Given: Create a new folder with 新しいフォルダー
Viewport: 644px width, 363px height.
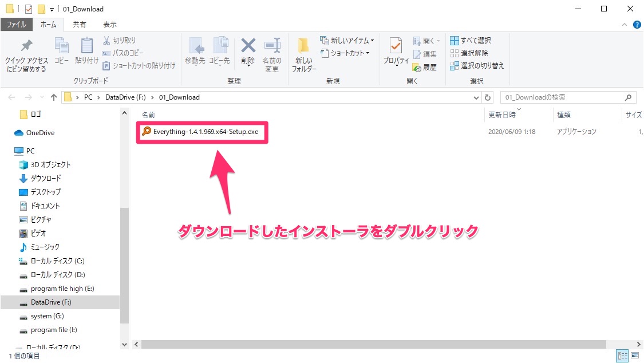Looking at the screenshot, I should click(303, 55).
